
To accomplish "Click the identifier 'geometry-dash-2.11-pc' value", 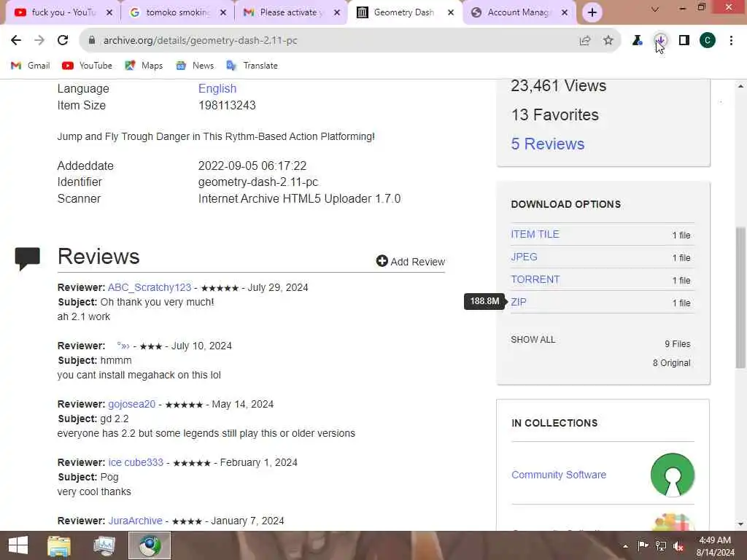I will [x=258, y=182].
